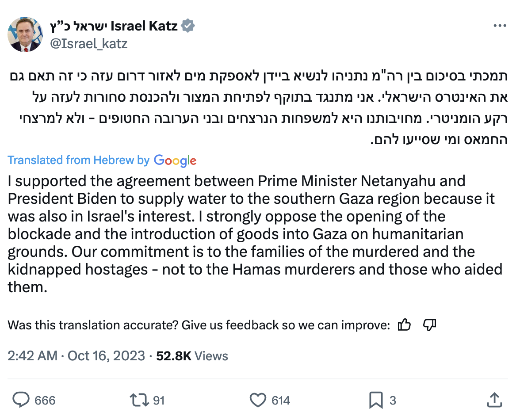Viewport: 520px width, 420px height.
Task: Like the tweet with heart icon
Action: coord(258,400)
